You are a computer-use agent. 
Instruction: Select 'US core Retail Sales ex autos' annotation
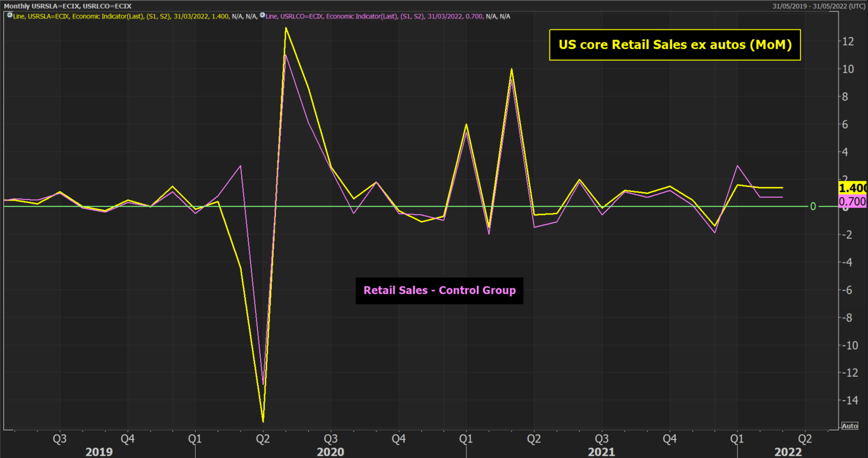pyautogui.click(x=675, y=45)
